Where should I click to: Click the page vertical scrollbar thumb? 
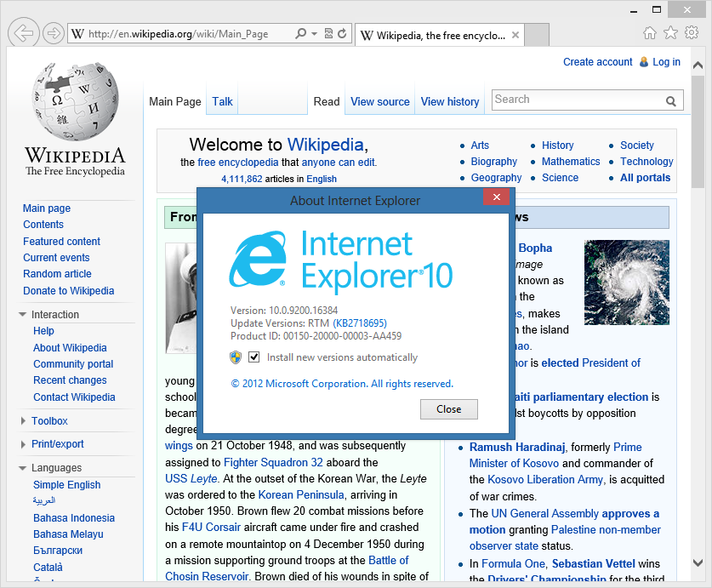point(698,128)
